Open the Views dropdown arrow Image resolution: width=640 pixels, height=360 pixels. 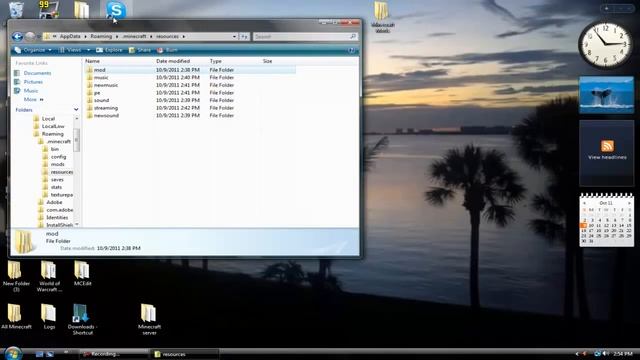(88, 50)
